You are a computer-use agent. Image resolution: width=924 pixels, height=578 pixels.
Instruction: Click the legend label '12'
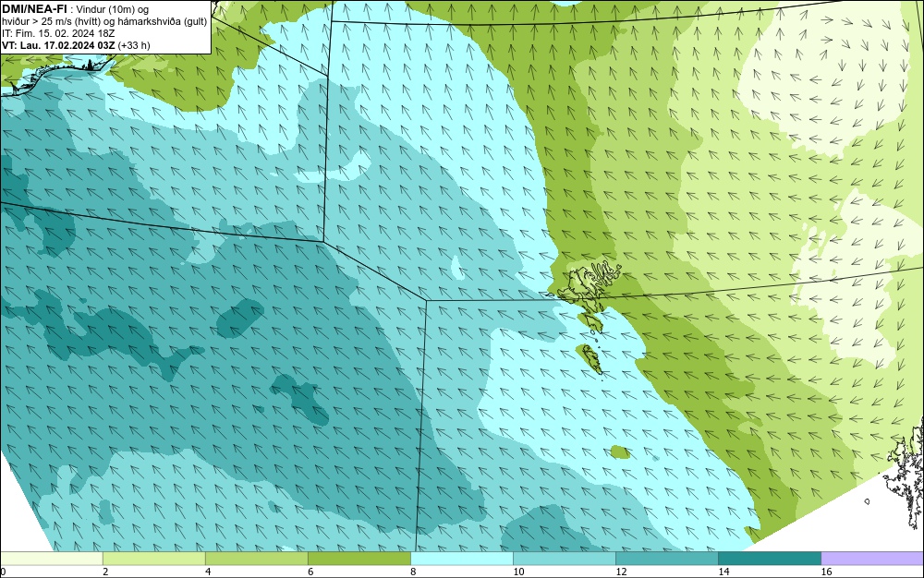(621, 572)
